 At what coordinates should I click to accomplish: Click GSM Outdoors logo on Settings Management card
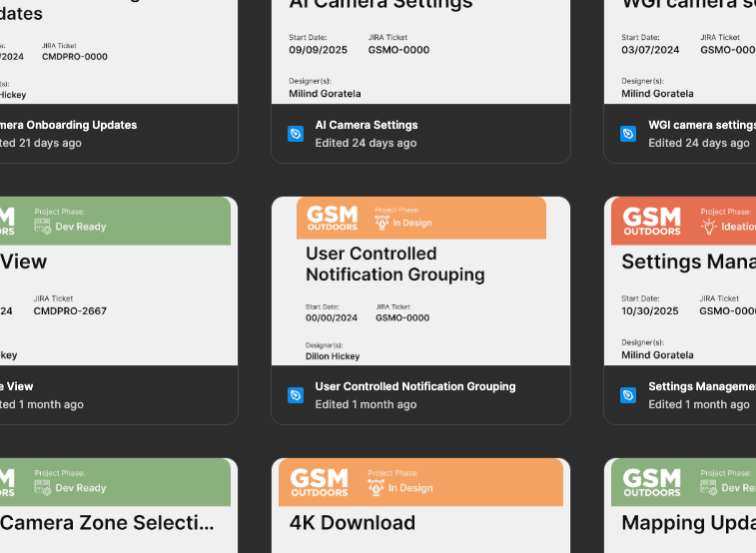[652, 222]
